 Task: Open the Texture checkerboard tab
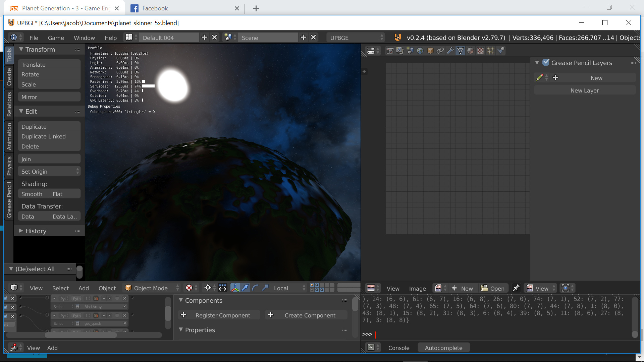point(480,51)
